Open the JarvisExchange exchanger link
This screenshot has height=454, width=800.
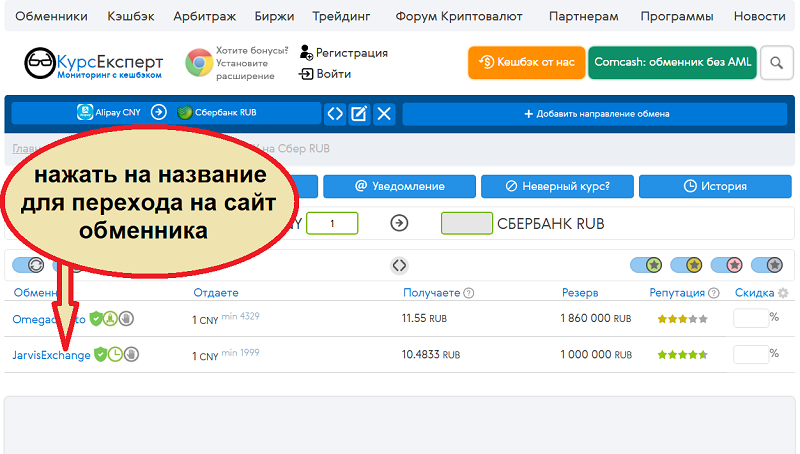[x=52, y=355]
